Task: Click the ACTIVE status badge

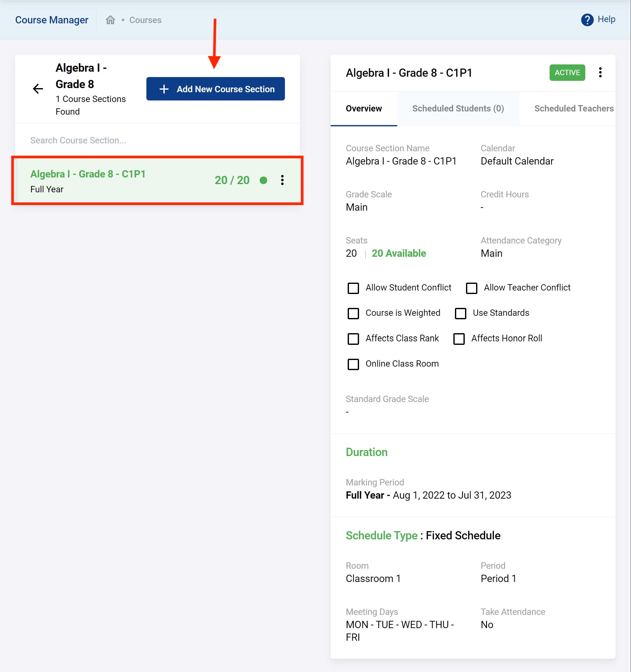Action: pyautogui.click(x=567, y=72)
